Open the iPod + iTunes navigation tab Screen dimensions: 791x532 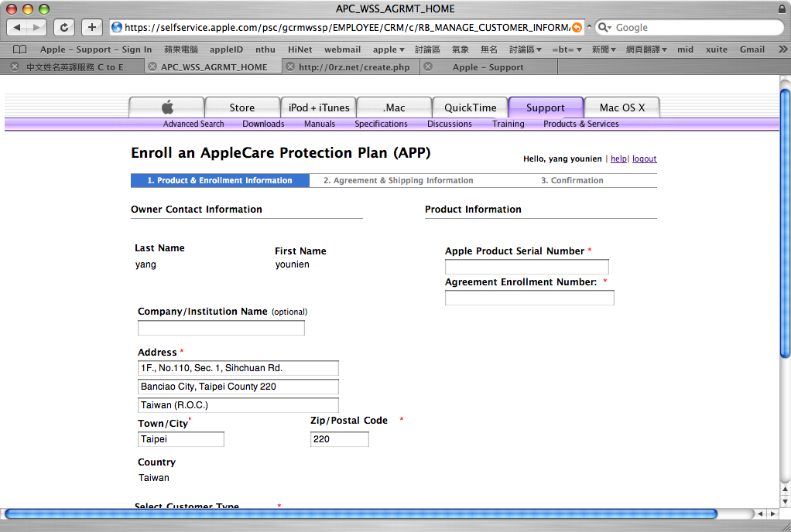(x=319, y=107)
